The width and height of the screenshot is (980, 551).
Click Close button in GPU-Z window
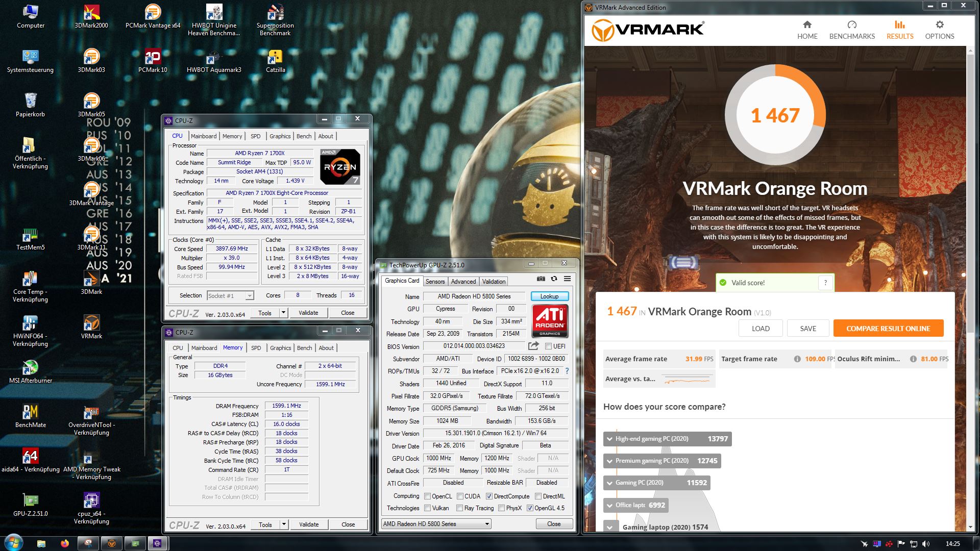(554, 524)
